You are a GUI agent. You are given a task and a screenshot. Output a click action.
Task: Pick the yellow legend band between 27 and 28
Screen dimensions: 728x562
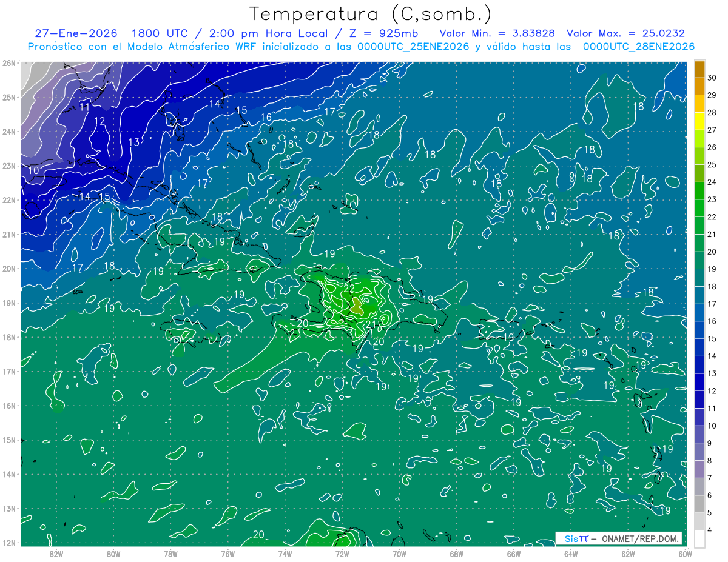(x=699, y=121)
